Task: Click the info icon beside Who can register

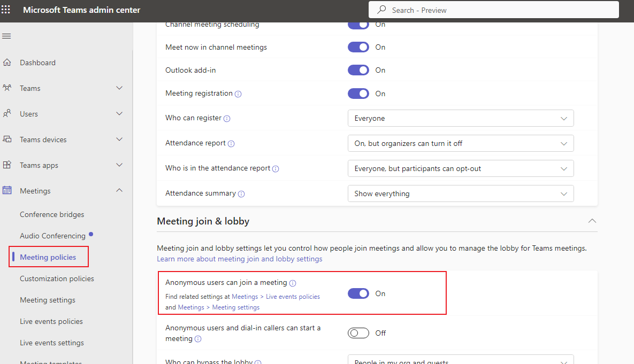Action: tap(226, 118)
